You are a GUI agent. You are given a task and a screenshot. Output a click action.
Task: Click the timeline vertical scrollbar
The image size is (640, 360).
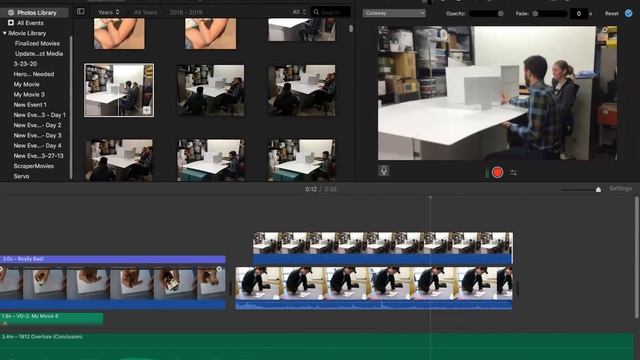click(637, 257)
